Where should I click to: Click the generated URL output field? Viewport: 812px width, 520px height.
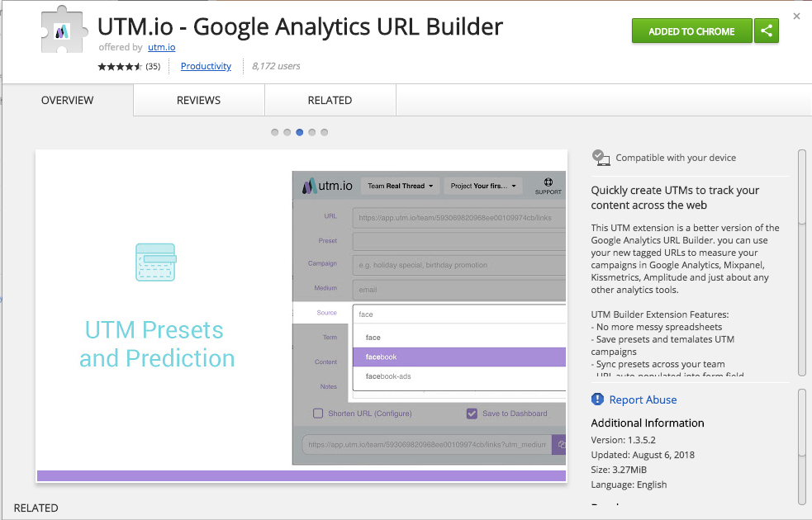[x=427, y=444]
